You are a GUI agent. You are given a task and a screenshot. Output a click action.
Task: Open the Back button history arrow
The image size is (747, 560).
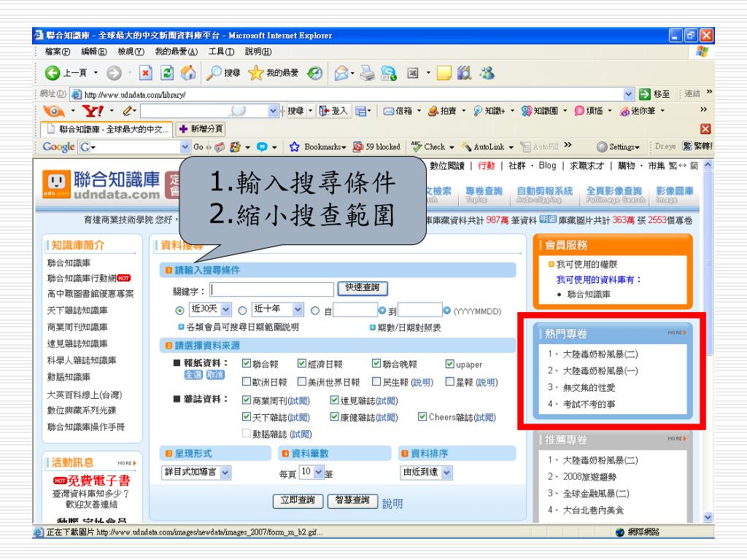(x=96, y=73)
